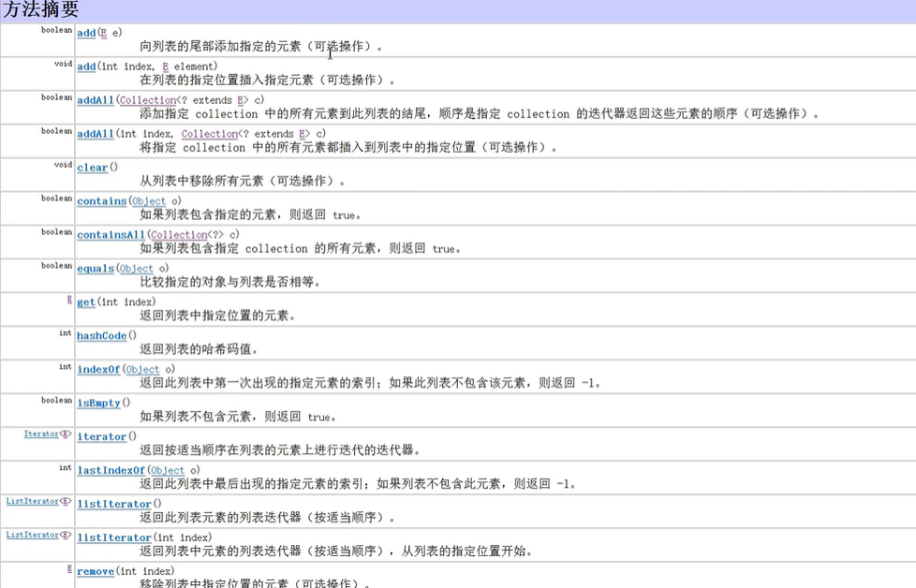Screen dimensions: 916x588
Task: Open the clear method link
Action: [93, 168]
